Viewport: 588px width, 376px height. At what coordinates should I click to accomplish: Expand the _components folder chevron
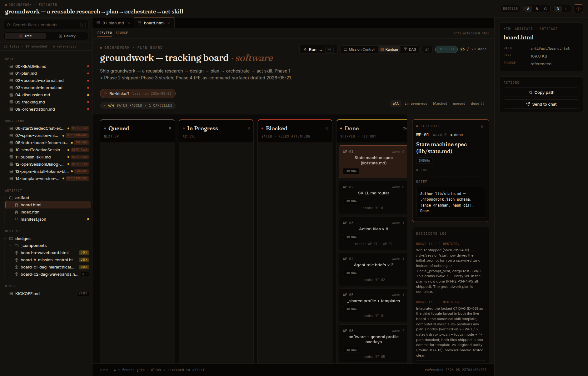pyautogui.click(x=11, y=246)
